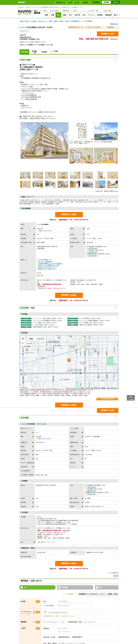Viewport: 138px width, 644px height.
Task: Click the 会員登録 button
Action: click(106, 2)
